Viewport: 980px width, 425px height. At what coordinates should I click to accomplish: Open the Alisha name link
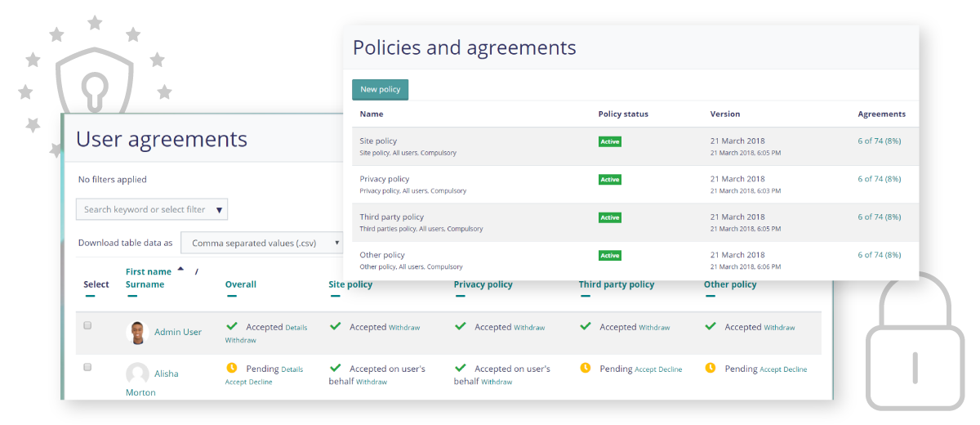pos(167,374)
